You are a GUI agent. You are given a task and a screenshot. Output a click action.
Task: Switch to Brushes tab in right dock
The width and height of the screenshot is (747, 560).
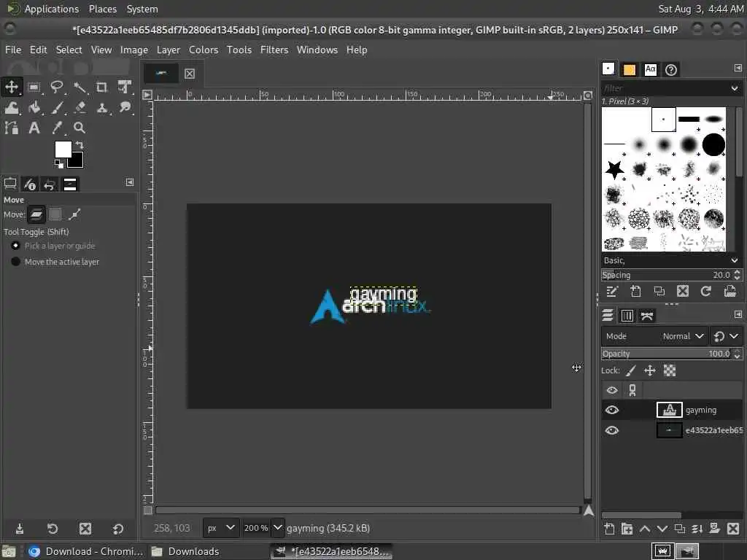(x=608, y=69)
